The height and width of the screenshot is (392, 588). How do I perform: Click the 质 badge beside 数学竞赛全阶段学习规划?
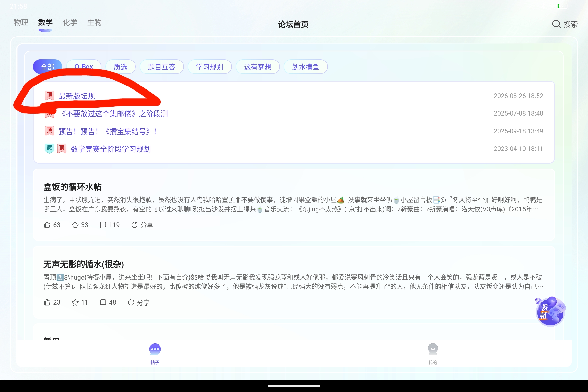[49, 148]
